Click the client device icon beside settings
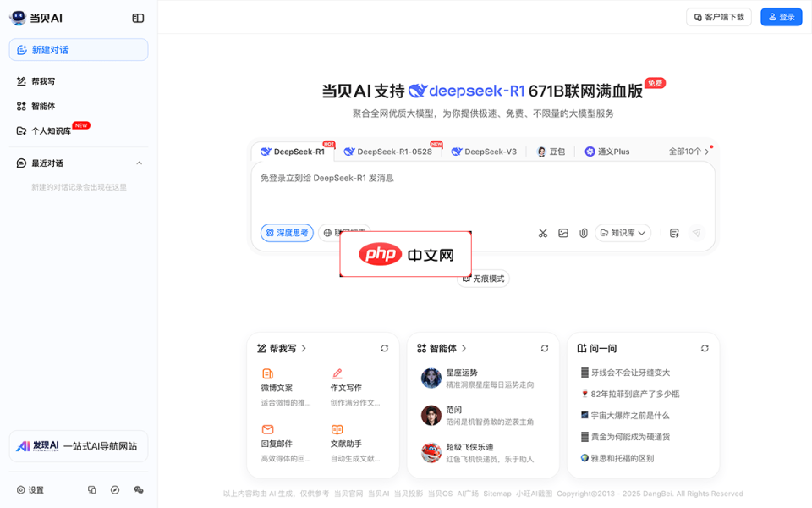 coord(91,490)
